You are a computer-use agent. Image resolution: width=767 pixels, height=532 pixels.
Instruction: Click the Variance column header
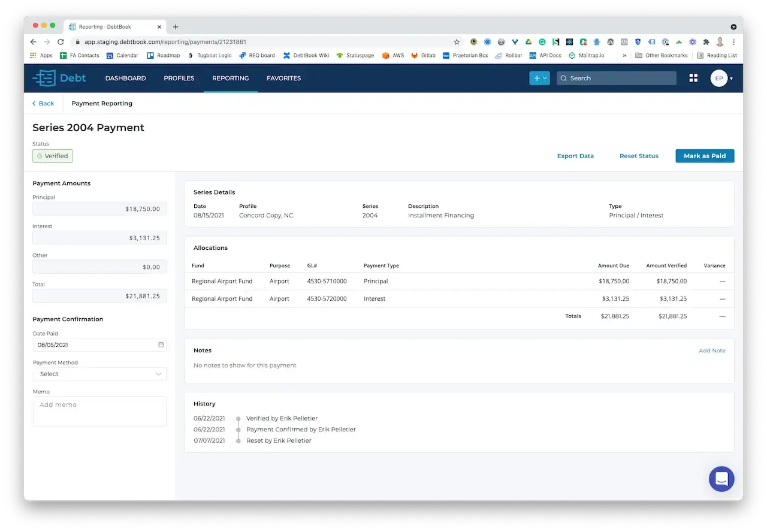click(x=714, y=265)
